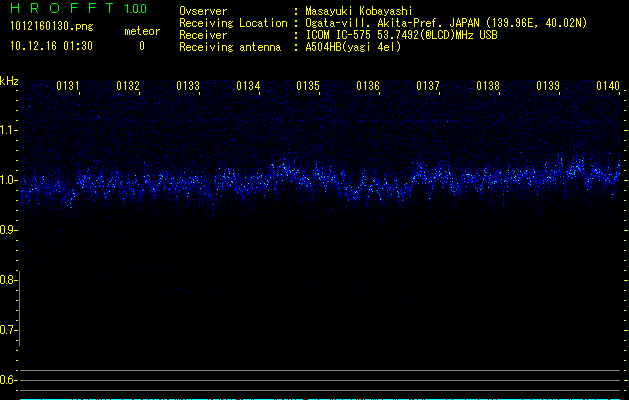Screen dimensions: 629x400
Task: Click the 0131 time marker
Action: pos(68,87)
